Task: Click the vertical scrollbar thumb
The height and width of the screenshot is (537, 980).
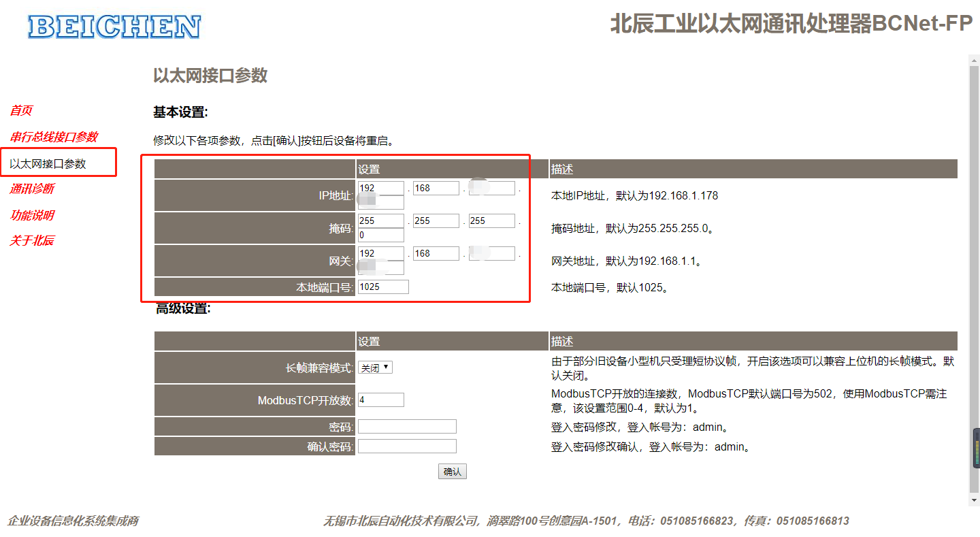Action: [975, 279]
